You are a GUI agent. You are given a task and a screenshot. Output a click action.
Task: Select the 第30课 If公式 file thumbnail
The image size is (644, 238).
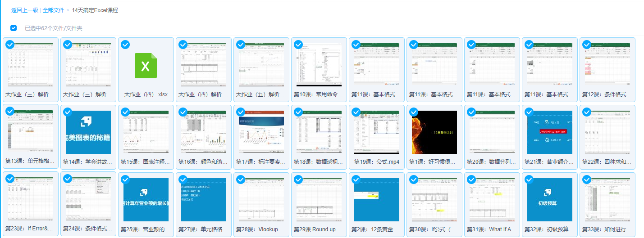(x=434, y=200)
